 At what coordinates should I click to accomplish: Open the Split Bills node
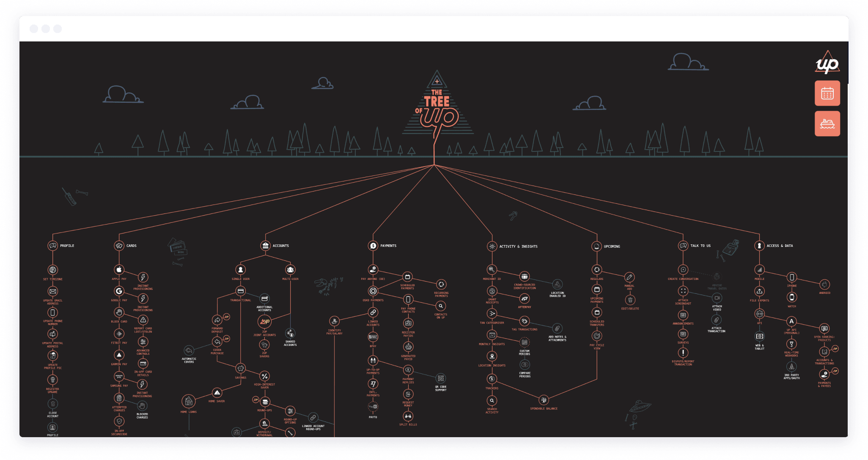408,416
